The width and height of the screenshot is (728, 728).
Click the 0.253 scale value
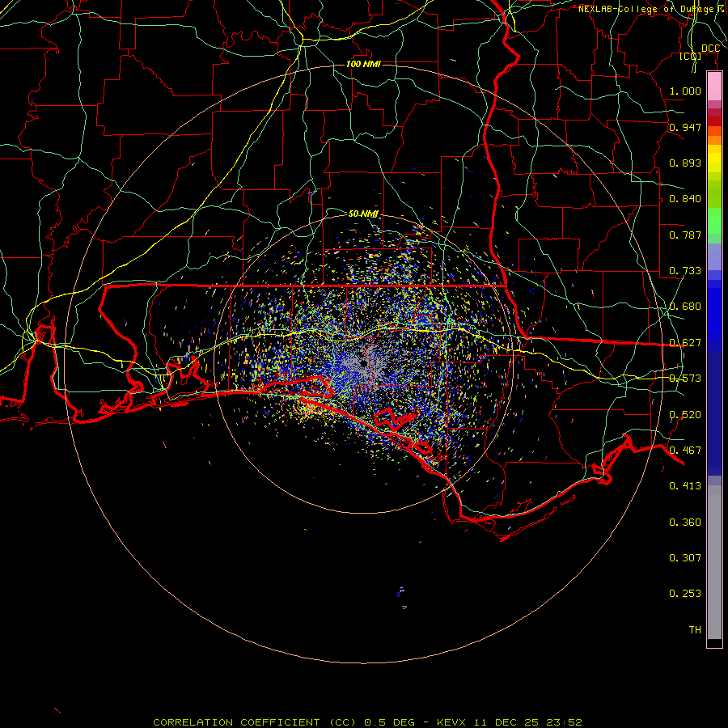(x=685, y=594)
